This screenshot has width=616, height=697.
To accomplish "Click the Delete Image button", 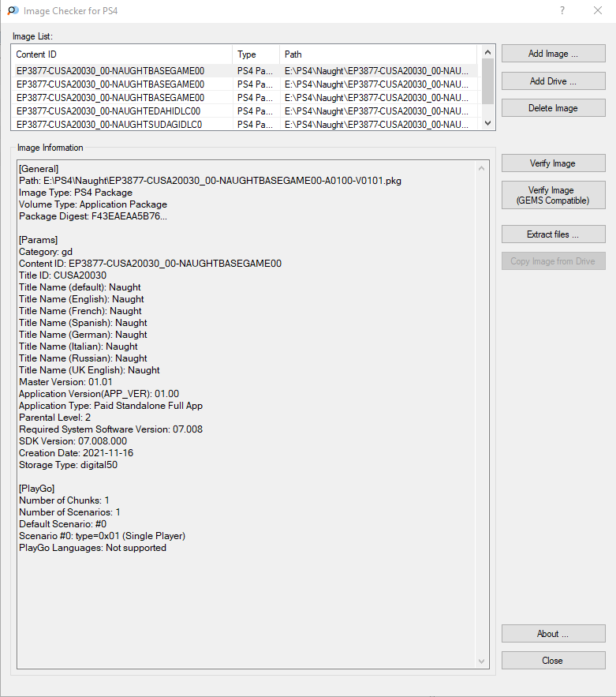I will pos(554,108).
